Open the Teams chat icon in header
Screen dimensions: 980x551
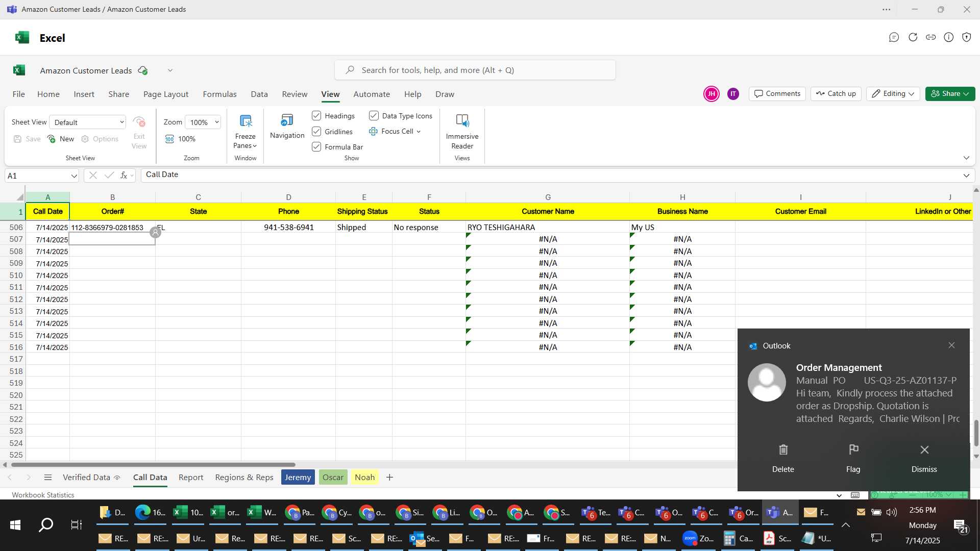[x=894, y=37]
